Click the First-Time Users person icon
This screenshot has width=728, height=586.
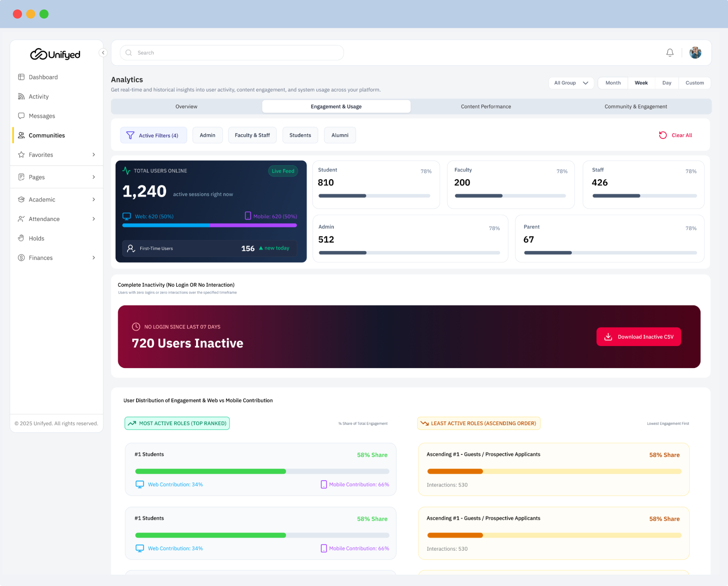[131, 248]
